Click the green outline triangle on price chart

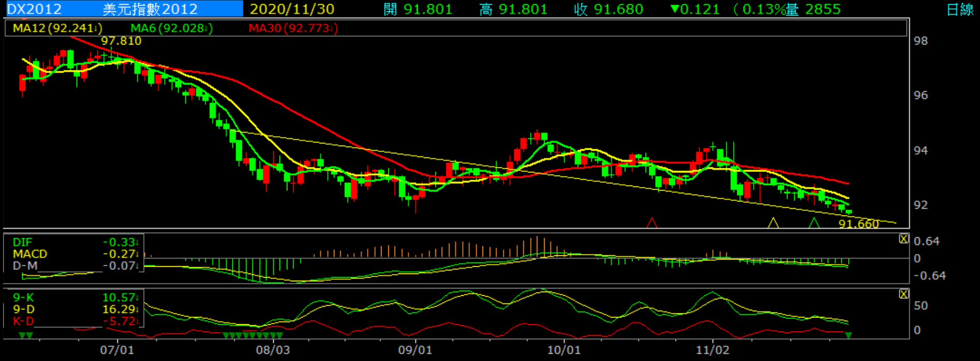(x=814, y=223)
